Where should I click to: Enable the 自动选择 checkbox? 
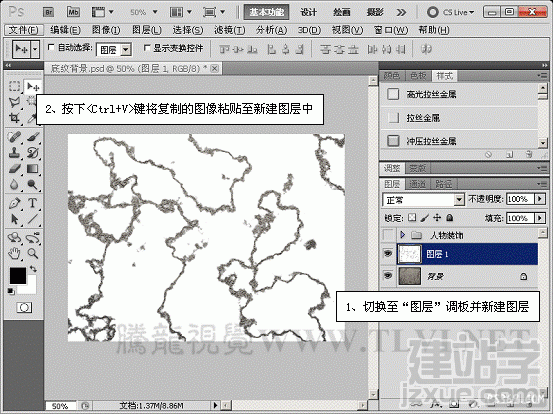[51, 47]
